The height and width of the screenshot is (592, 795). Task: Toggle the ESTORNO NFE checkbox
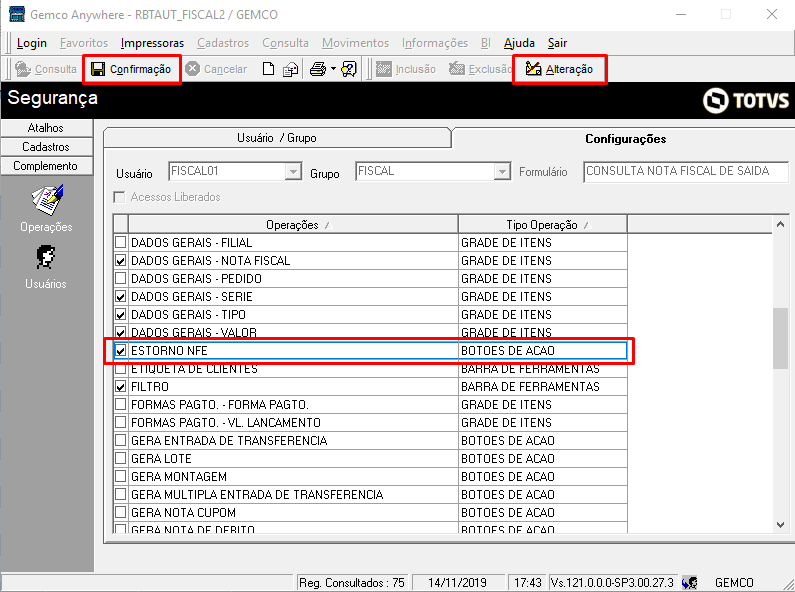click(121, 350)
